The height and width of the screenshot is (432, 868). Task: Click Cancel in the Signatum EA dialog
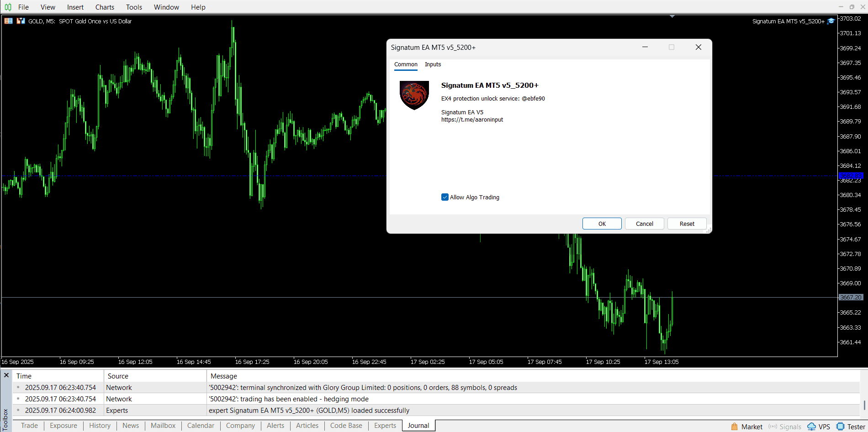point(644,224)
